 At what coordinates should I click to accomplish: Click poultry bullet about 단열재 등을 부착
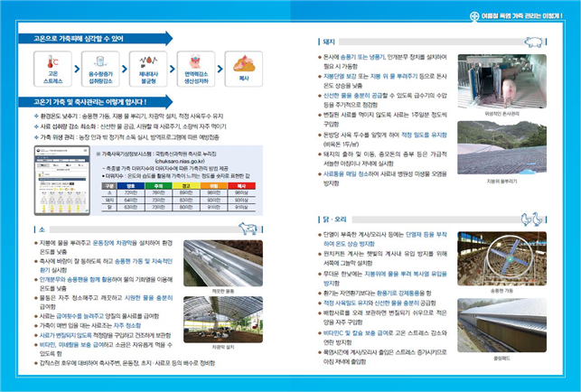tap(383, 239)
